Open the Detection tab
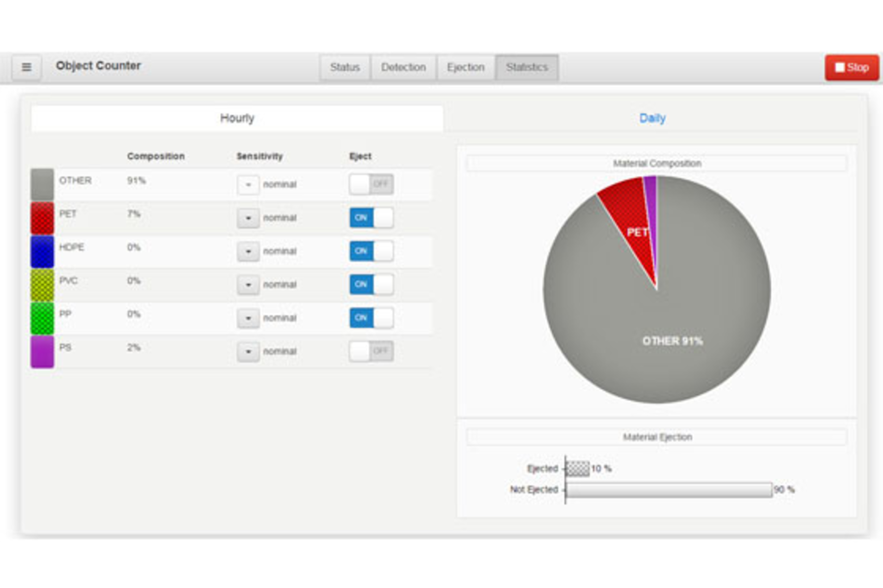This screenshot has height=588, width=883. point(403,68)
